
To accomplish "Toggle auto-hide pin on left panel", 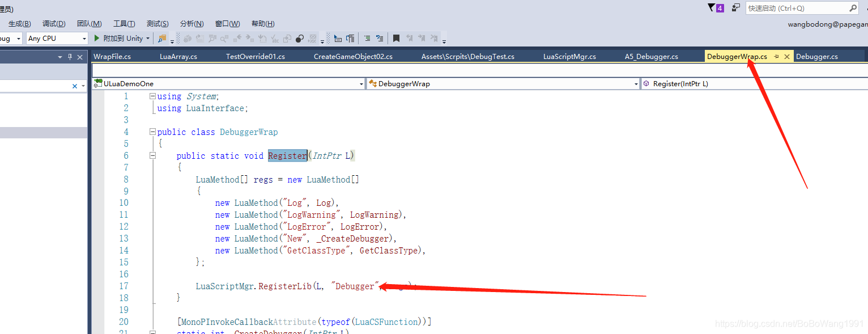I will (70, 57).
